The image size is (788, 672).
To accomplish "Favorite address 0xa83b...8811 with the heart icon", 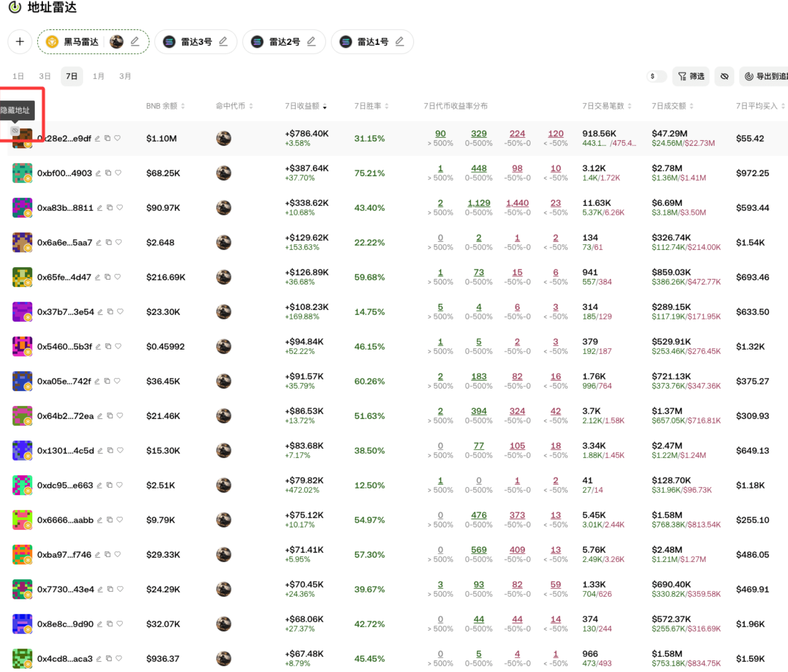I will click(120, 208).
